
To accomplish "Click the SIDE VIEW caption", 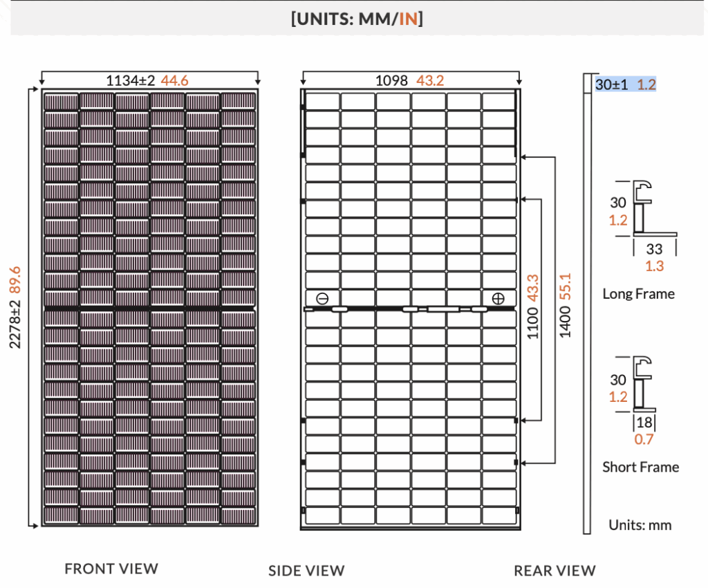I will click(306, 571).
